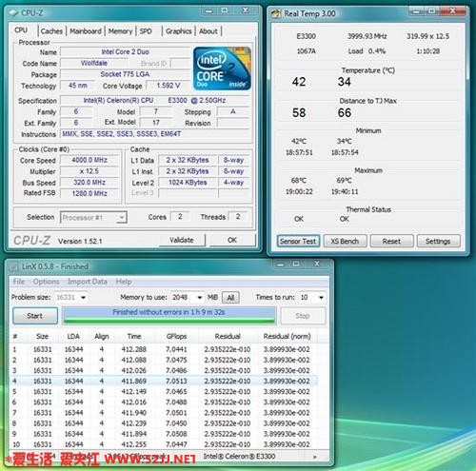Click the Stop button in LinX

[303, 316]
